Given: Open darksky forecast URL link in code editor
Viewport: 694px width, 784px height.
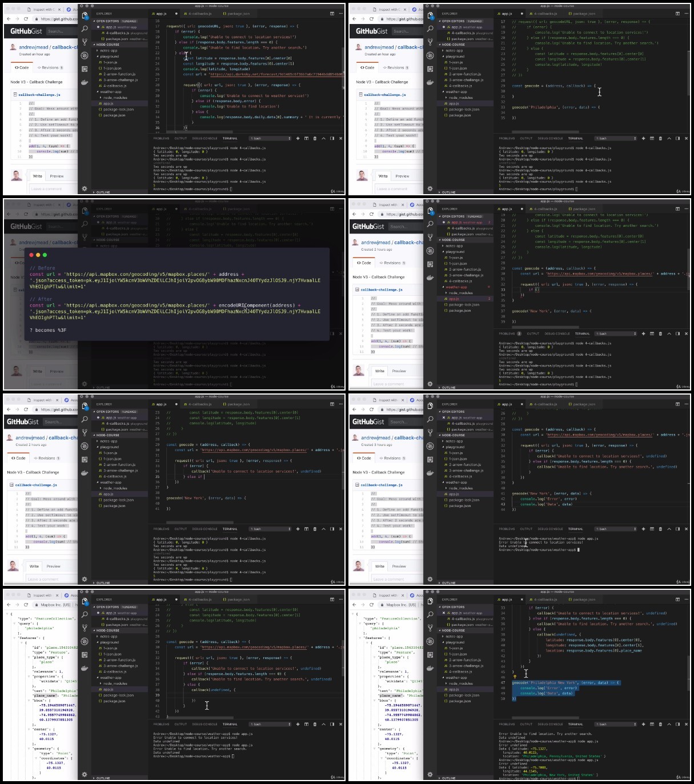Looking at the screenshot, I should coord(276,74).
